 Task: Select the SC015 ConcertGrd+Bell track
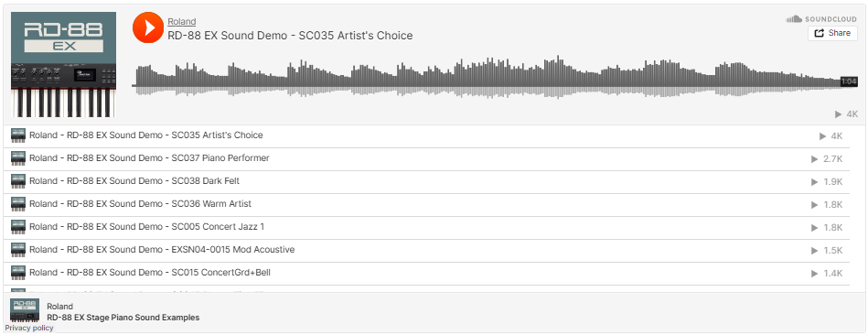pos(426,273)
